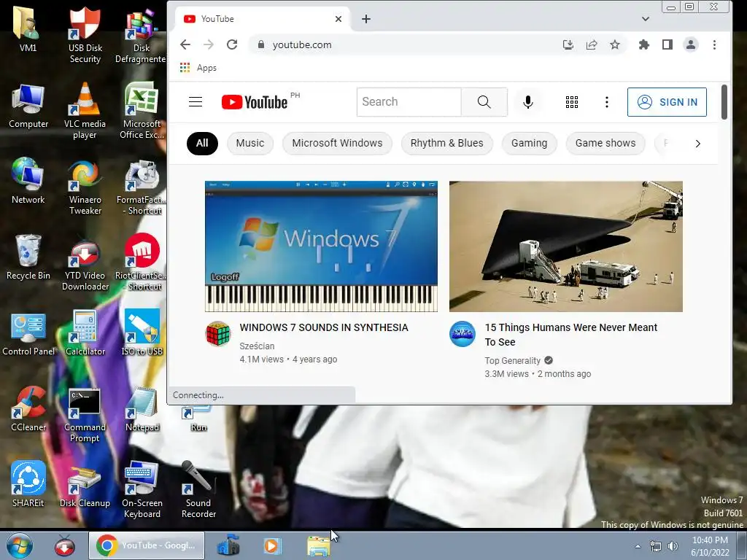The width and height of the screenshot is (747, 560).
Task: Close the YouTube tab
Action: click(338, 19)
